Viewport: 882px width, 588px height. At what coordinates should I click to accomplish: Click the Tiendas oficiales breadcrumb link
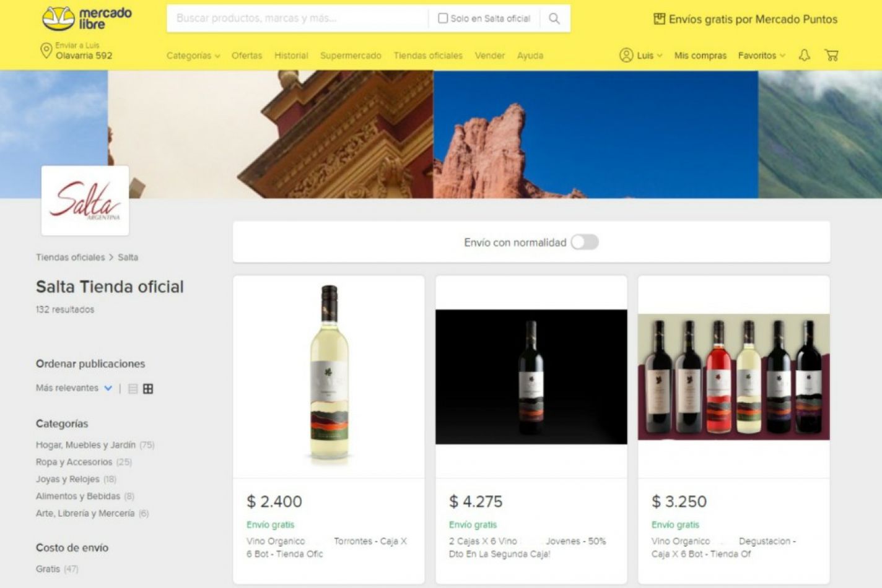[70, 257]
